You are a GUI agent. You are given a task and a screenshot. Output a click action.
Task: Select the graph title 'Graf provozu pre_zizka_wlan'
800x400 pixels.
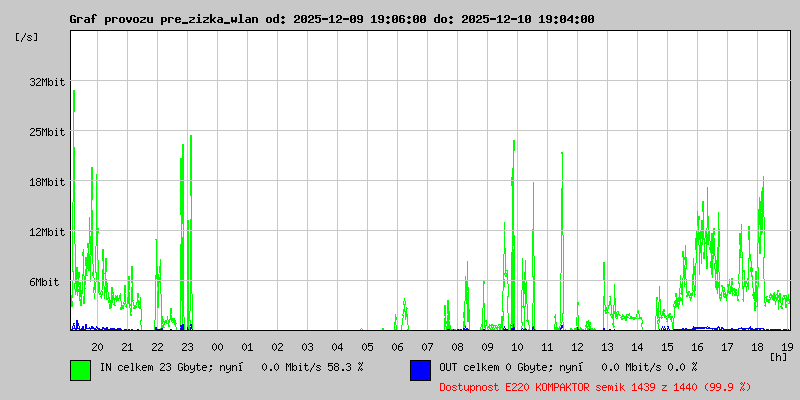(x=166, y=19)
